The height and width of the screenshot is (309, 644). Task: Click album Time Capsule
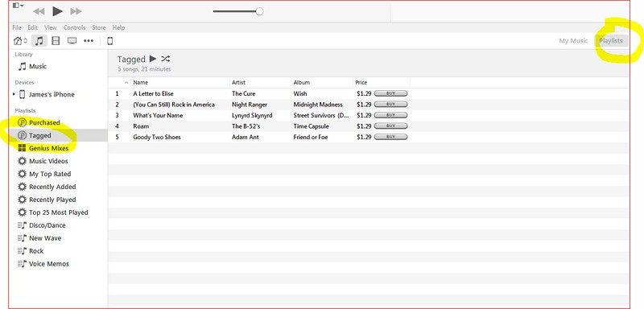[x=311, y=126]
